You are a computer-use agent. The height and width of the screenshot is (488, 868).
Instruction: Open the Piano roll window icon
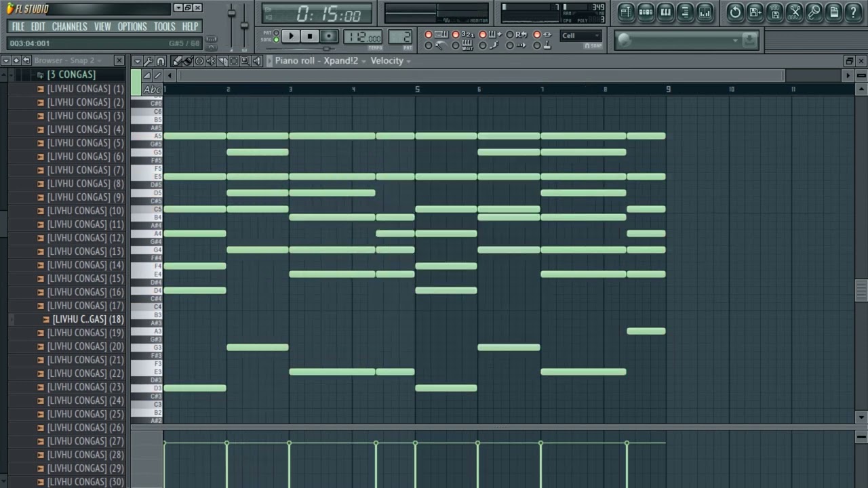[665, 12]
